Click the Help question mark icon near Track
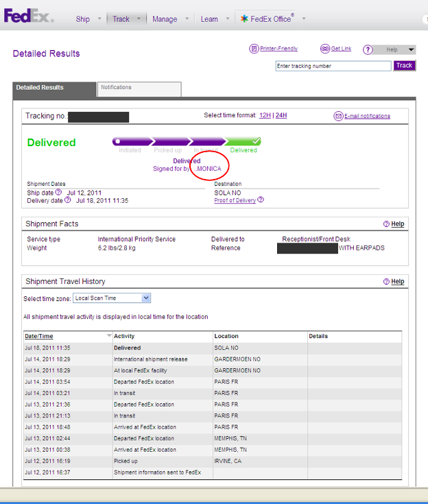 point(368,49)
